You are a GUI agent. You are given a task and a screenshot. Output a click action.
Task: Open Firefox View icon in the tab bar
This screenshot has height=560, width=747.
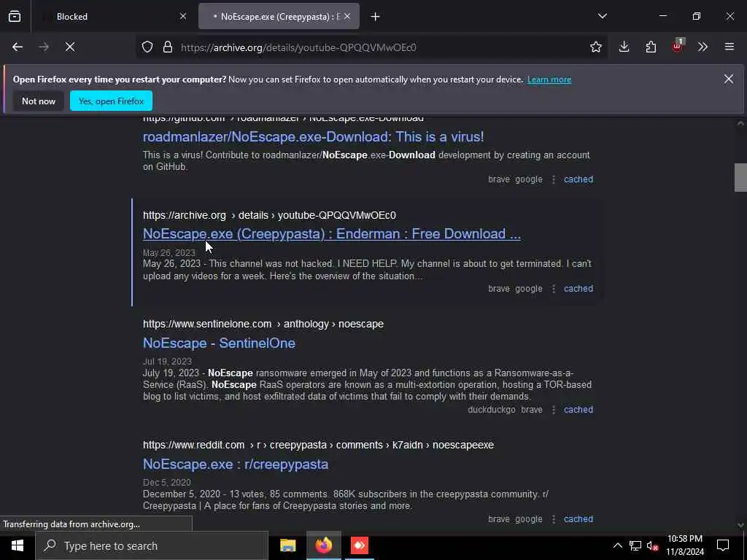(15, 17)
